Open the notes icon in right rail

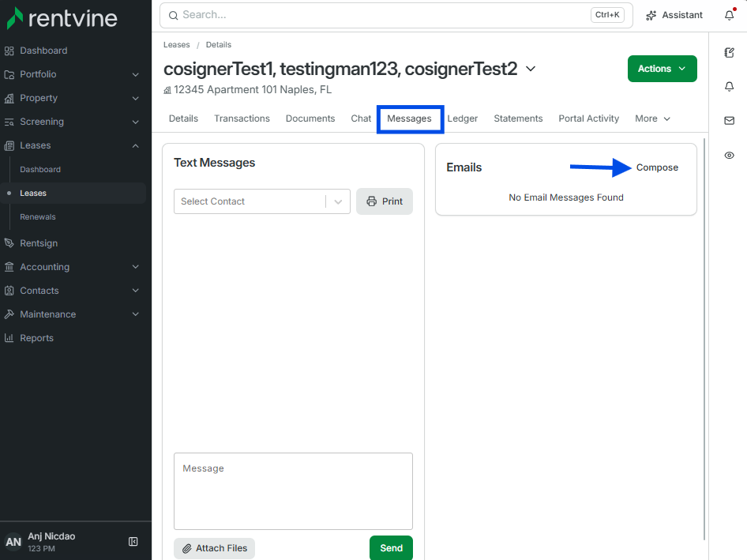pyautogui.click(x=730, y=52)
